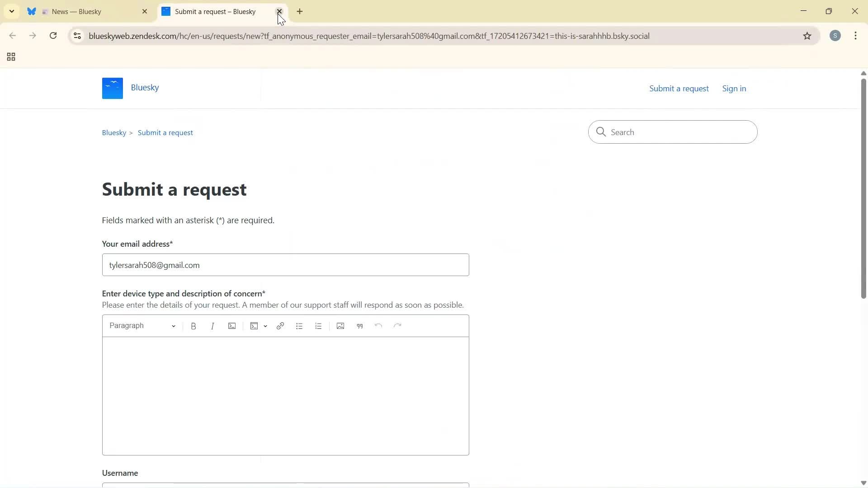Open the Bluesky breadcrumb link

pos(113,132)
